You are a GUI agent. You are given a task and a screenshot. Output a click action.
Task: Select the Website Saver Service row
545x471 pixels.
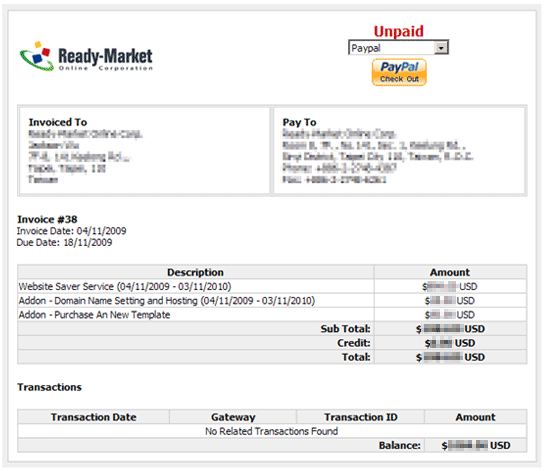(x=272, y=286)
